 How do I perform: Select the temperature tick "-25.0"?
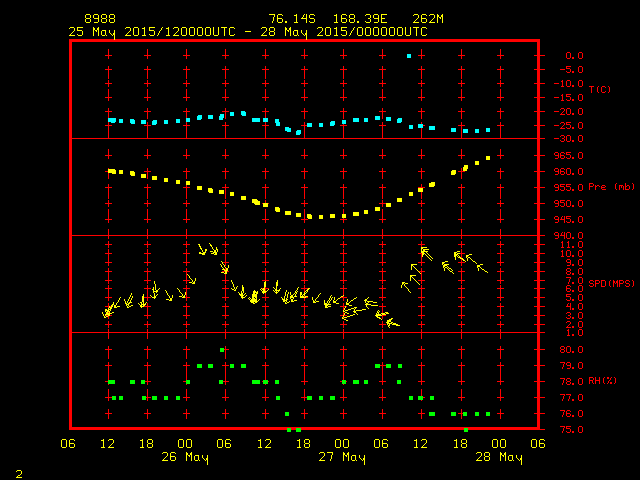(569, 126)
